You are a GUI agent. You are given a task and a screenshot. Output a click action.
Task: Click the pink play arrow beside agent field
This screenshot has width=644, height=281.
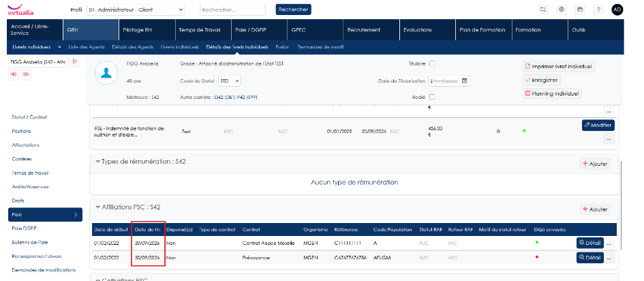75,62
